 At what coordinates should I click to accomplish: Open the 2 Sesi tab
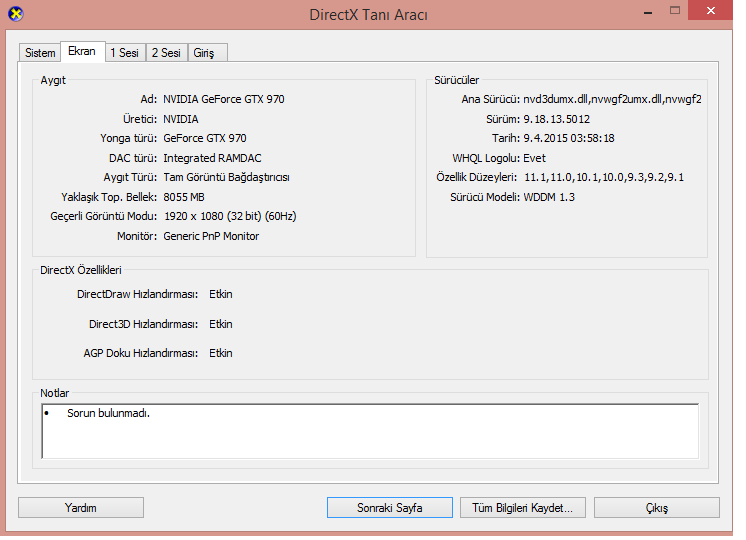(166, 53)
